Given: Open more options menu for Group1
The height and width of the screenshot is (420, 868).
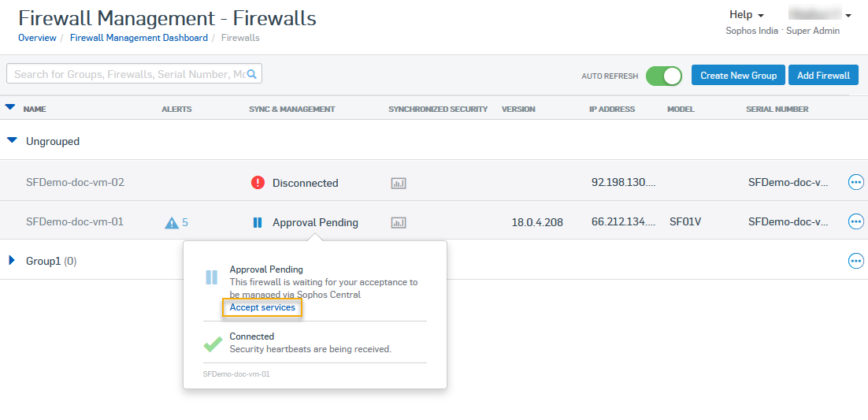Looking at the screenshot, I should point(855,261).
